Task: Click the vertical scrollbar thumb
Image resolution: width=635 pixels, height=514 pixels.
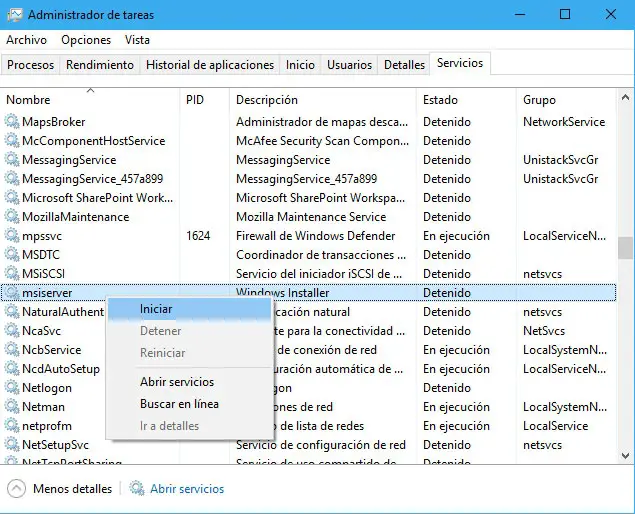Action: (x=625, y=247)
